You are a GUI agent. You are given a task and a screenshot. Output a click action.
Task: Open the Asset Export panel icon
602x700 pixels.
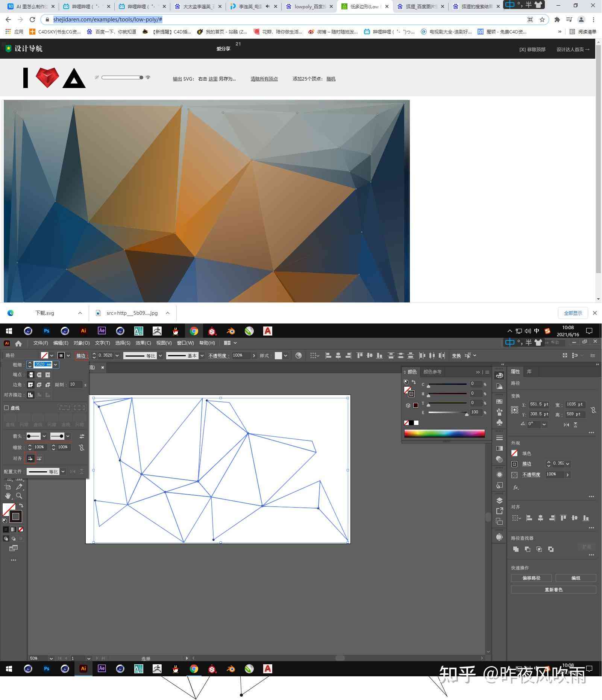(499, 511)
